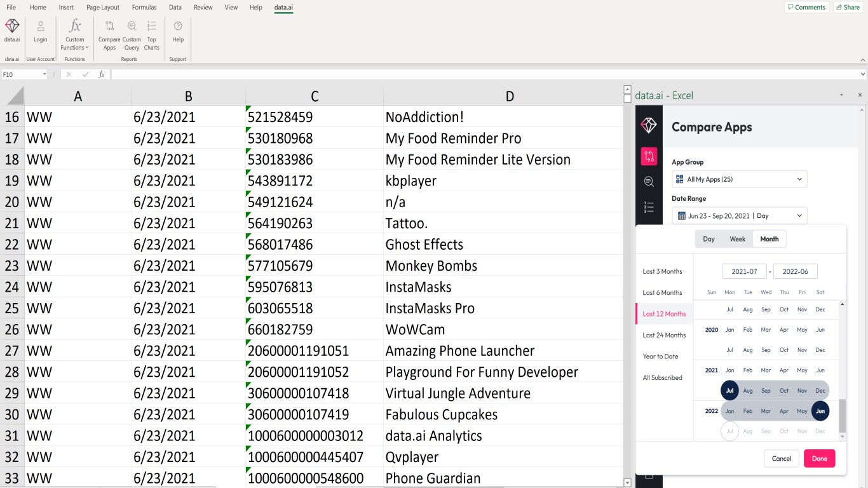
Task: Switch to the Insert ribbon tab
Action: click(x=66, y=8)
